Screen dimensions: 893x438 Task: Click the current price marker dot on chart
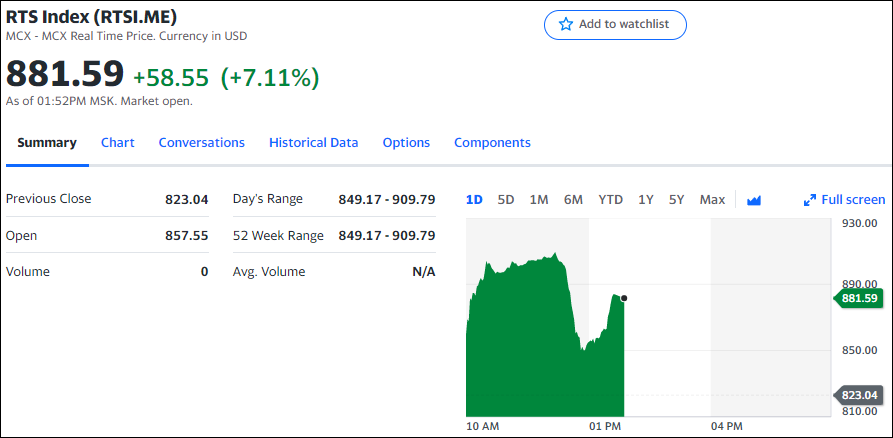(x=624, y=298)
